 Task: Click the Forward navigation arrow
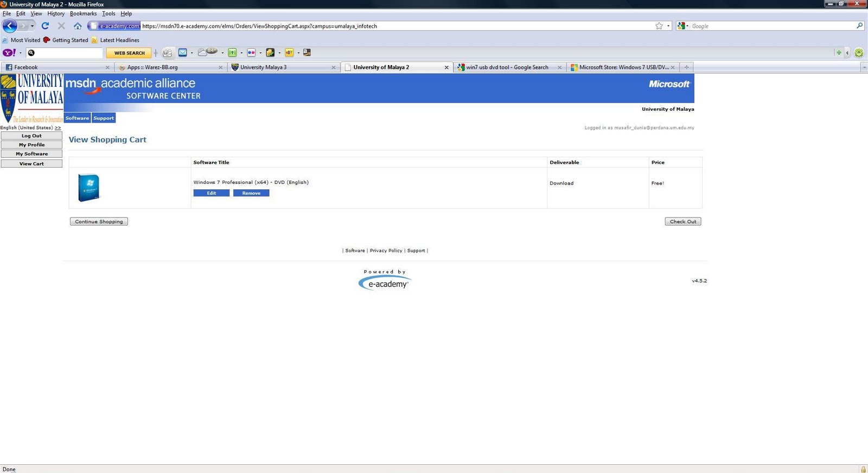pos(23,25)
